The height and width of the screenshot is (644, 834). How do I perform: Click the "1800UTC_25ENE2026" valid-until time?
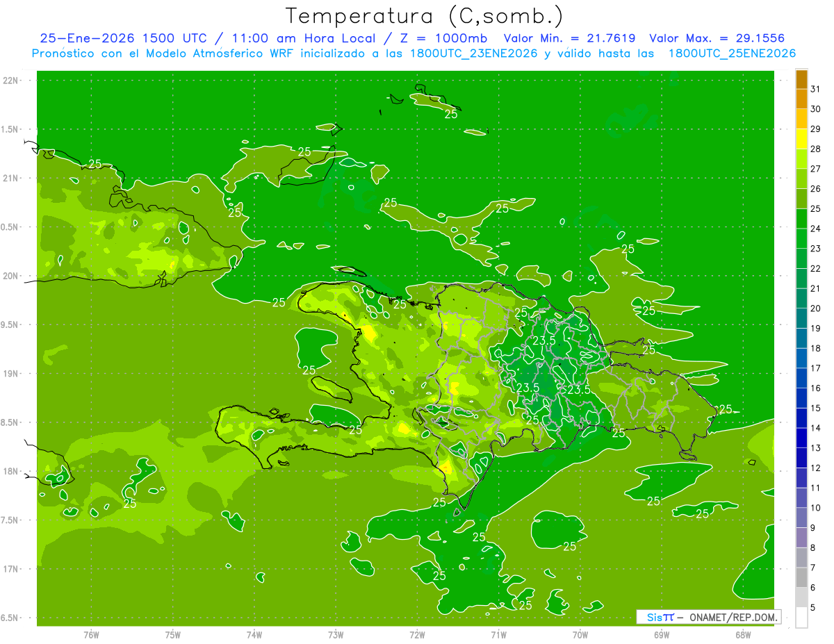point(732,53)
